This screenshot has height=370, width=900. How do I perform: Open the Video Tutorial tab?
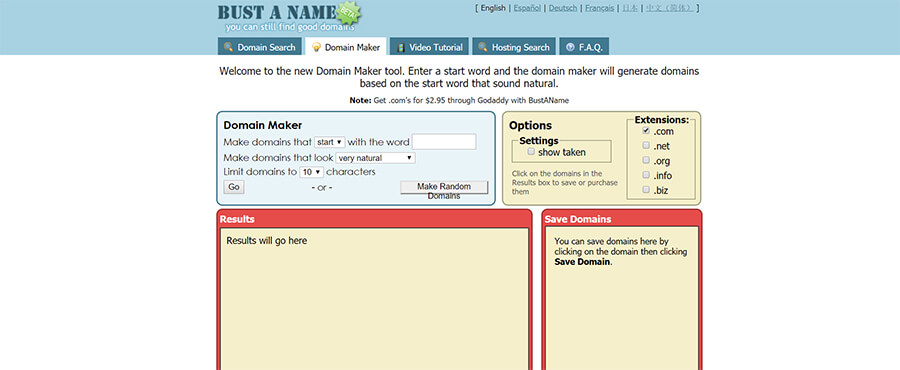(430, 46)
